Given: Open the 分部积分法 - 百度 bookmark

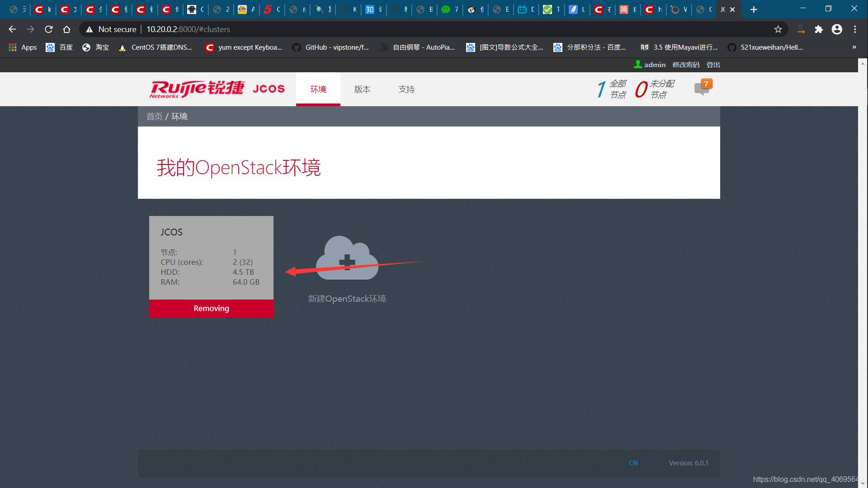Looking at the screenshot, I should tap(590, 47).
